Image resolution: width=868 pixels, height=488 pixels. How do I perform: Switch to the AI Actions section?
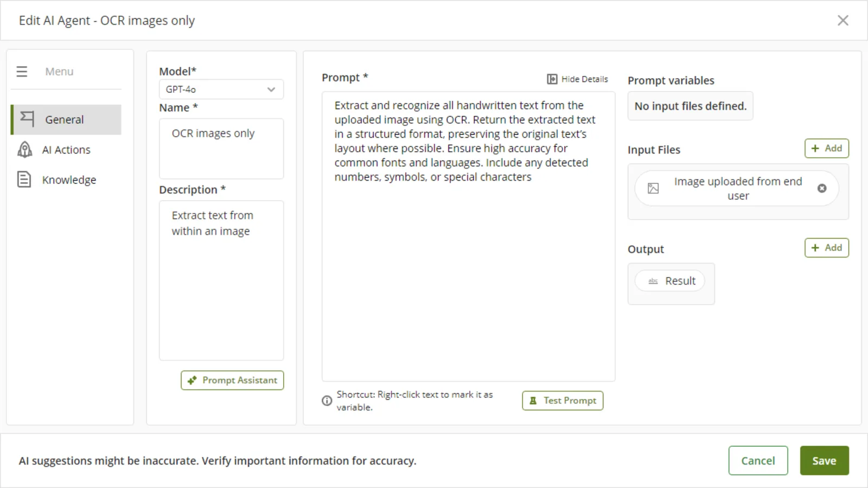66,150
